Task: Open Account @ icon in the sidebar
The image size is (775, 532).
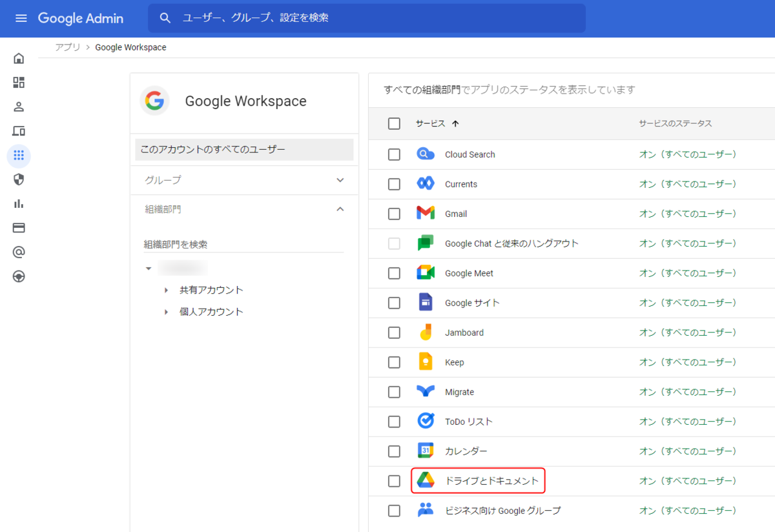Action: tap(19, 252)
